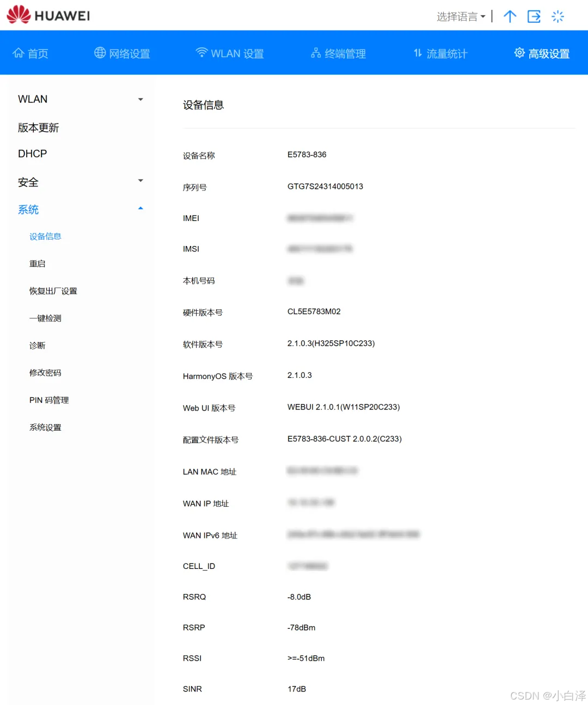Expand the WLAN sidebar section arrow
Screen dimensions: 588x705
(x=140, y=99)
